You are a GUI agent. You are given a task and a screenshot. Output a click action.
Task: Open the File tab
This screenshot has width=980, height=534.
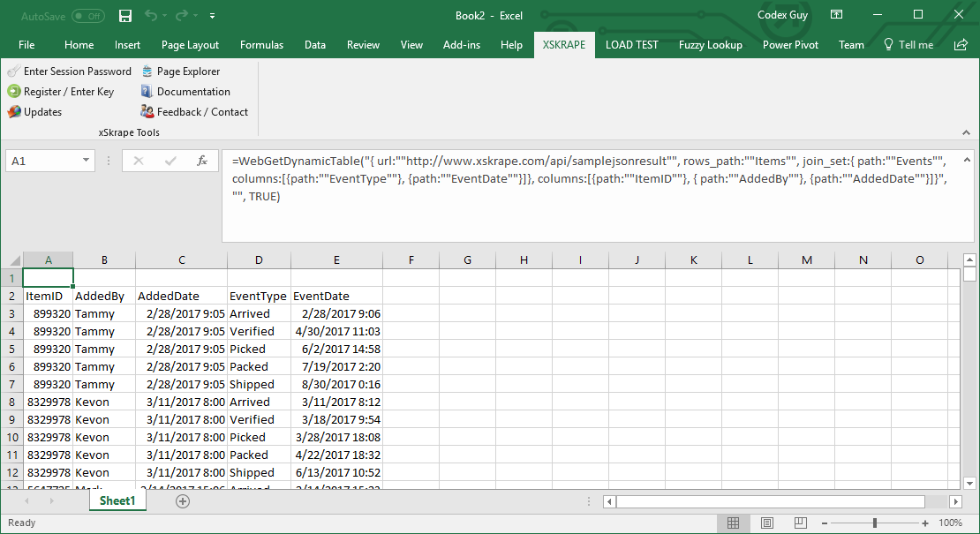[x=26, y=44]
